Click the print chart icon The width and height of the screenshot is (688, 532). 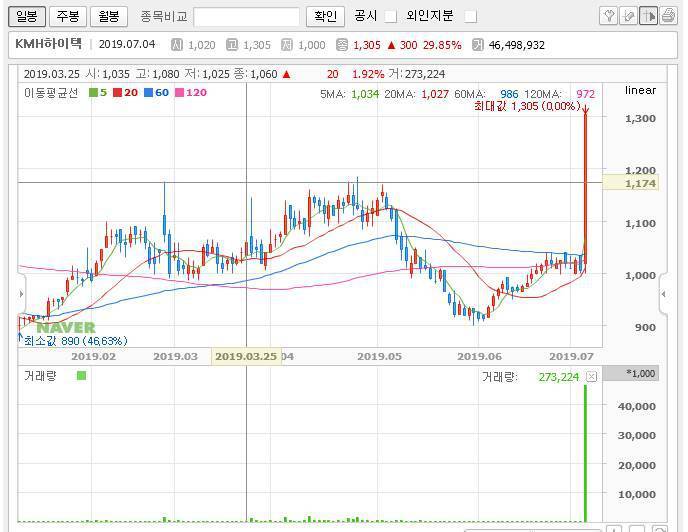click(668, 16)
